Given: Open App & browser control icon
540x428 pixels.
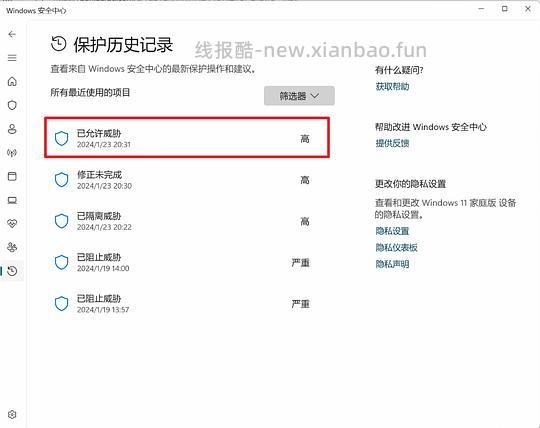Looking at the screenshot, I should pos(12,176).
